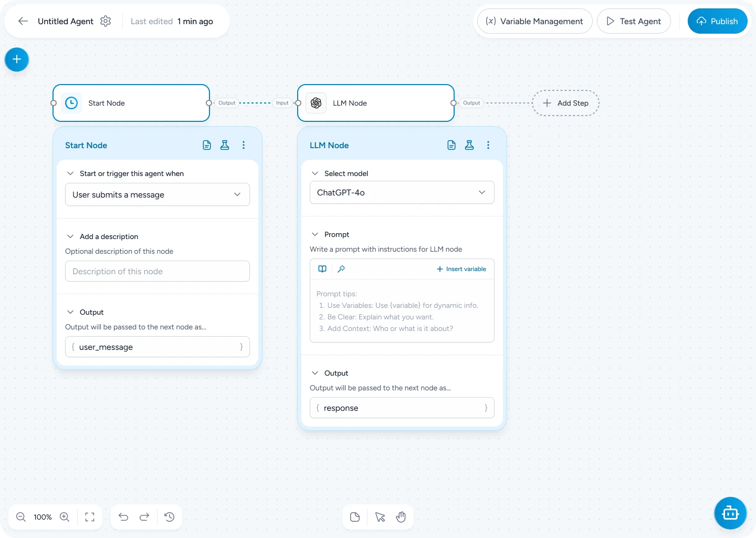Screen dimensions: 756x538
Task: Collapse Start Node Output section
Action: click(x=70, y=312)
